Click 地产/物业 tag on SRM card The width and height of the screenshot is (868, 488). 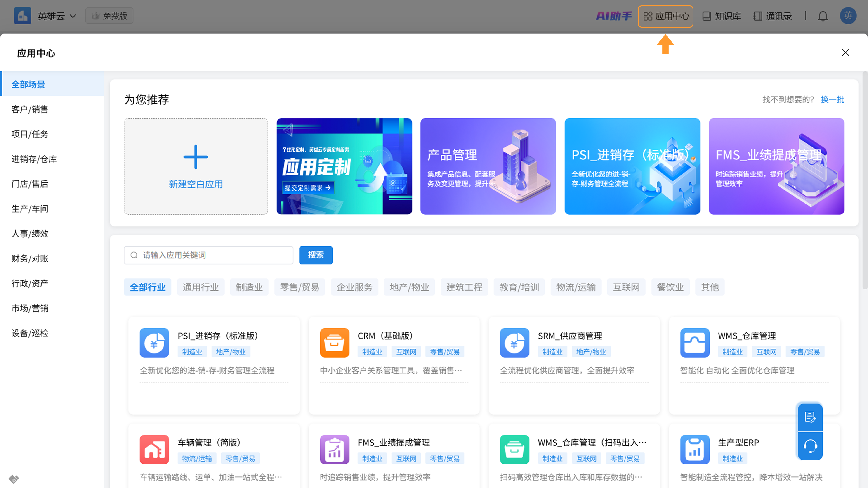coord(591,352)
